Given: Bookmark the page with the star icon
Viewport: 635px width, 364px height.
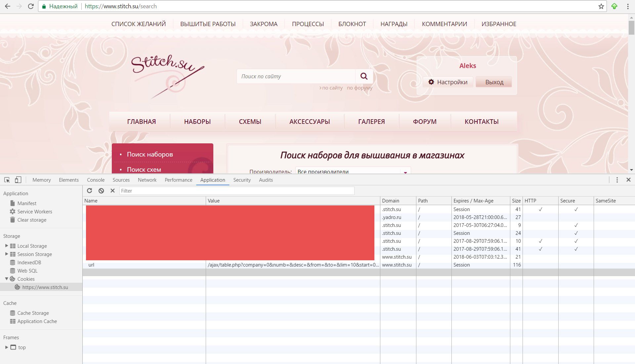Looking at the screenshot, I should click(601, 6).
